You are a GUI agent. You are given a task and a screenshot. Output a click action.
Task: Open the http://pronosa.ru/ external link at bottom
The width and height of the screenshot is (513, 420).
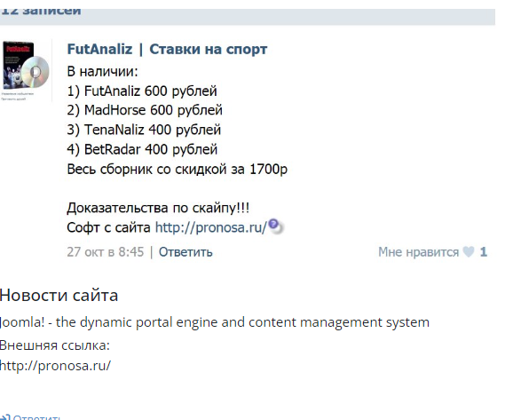[55, 365]
